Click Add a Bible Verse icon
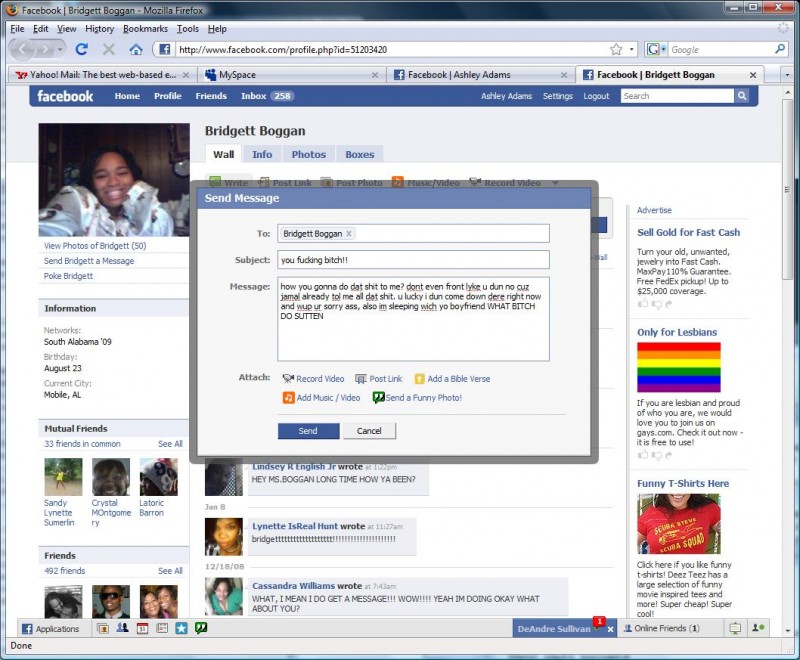 click(419, 378)
